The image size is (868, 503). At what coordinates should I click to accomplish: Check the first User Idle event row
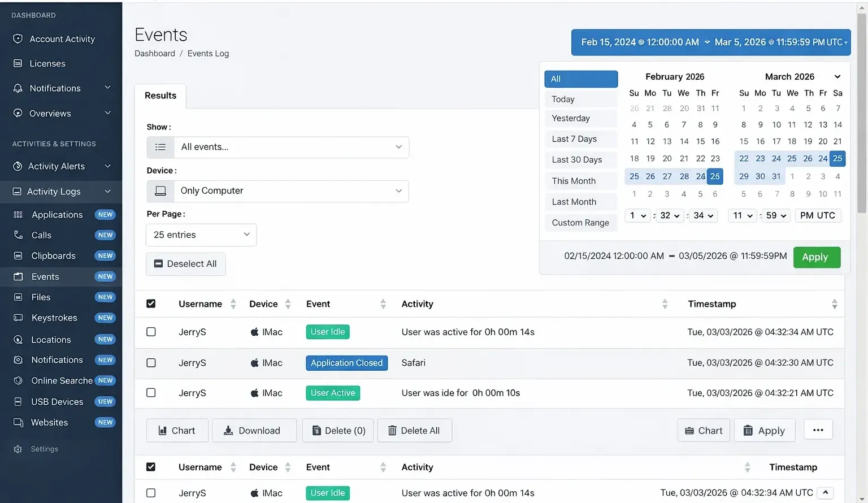pos(151,332)
